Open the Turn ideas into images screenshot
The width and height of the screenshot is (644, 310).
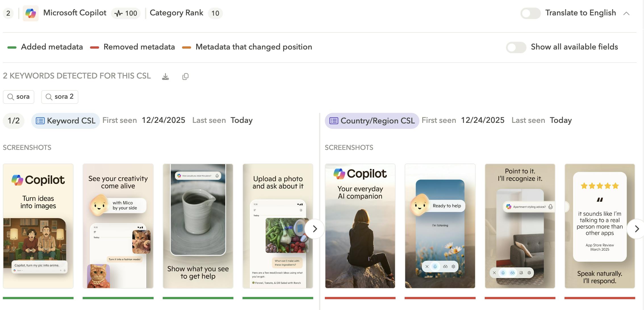[38, 226]
